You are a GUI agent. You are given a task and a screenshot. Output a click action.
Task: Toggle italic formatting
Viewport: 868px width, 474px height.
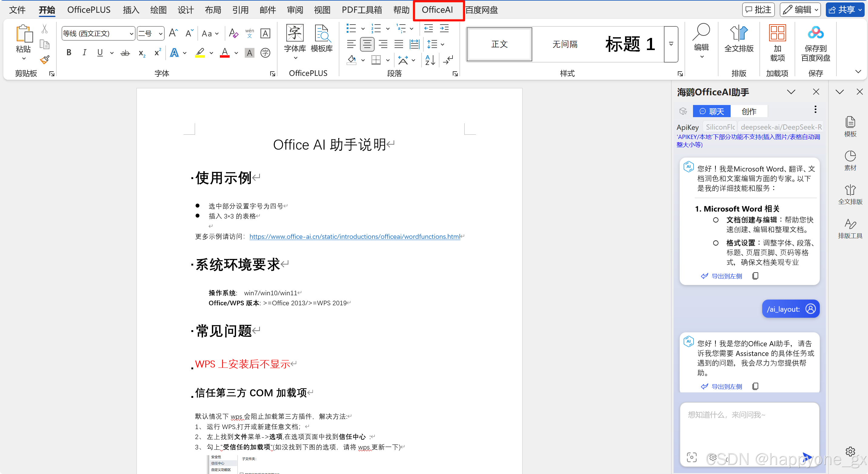84,52
